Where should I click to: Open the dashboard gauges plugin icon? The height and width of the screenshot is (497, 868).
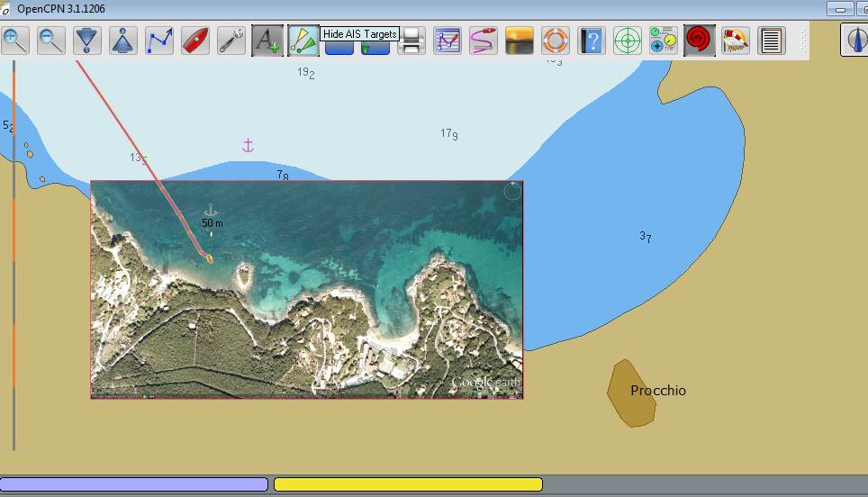click(664, 41)
